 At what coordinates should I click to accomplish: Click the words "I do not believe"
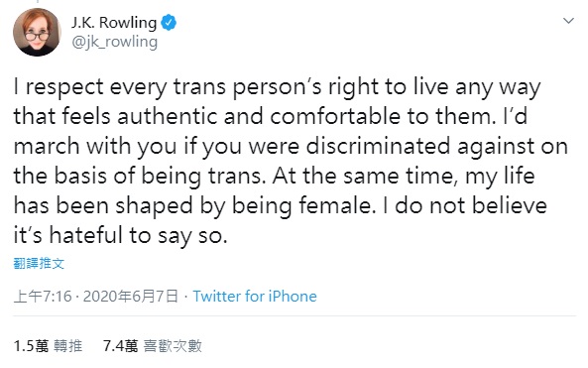tap(465, 206)
